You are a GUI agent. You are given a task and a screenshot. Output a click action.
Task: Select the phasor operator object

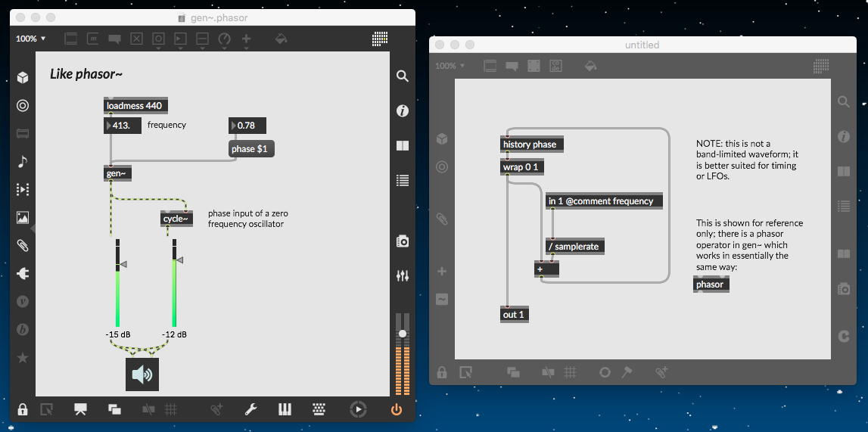(x=711, y=284)
